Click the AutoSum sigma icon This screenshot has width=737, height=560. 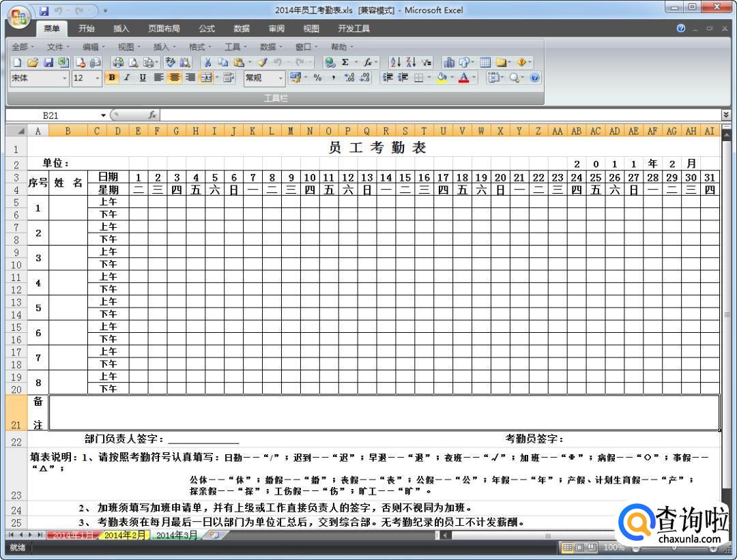point(345,62)
